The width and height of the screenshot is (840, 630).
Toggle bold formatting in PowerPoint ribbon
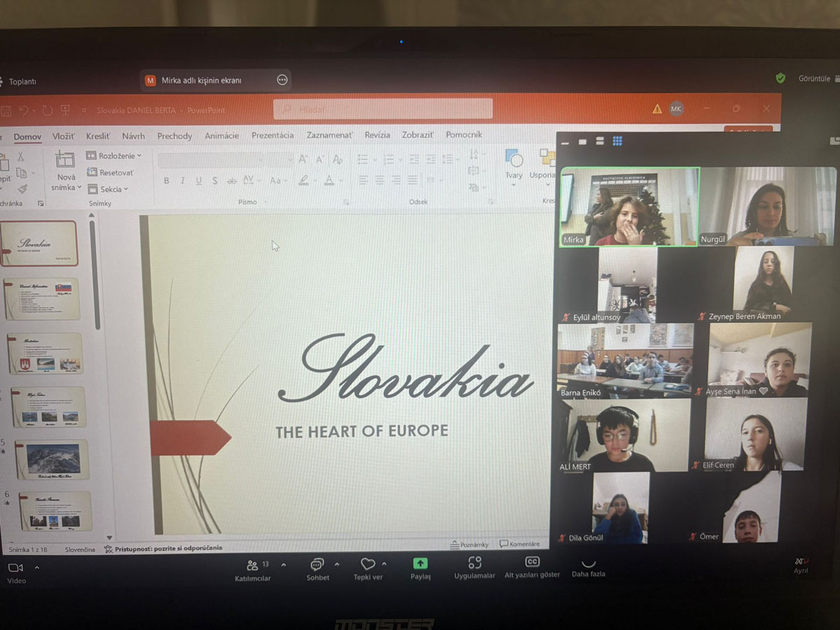point(167,181)
